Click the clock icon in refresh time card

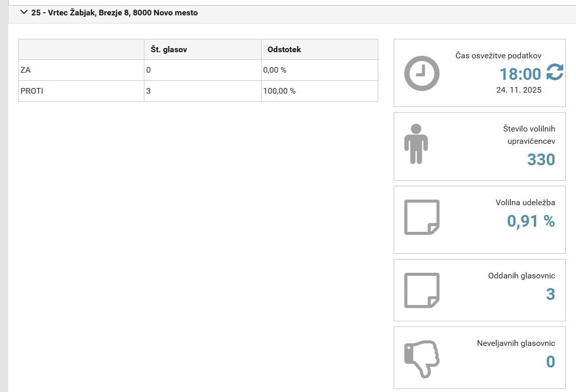point(422,73)
